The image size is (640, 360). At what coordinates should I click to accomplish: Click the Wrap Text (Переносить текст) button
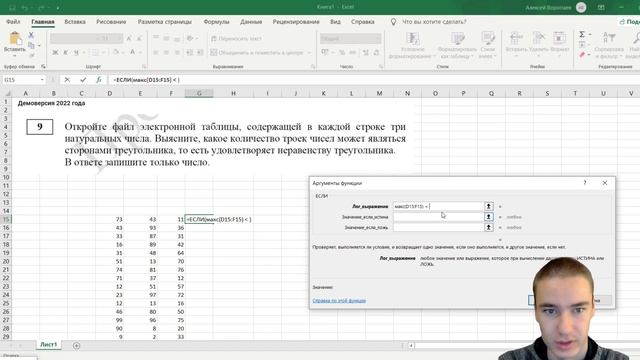236,38
